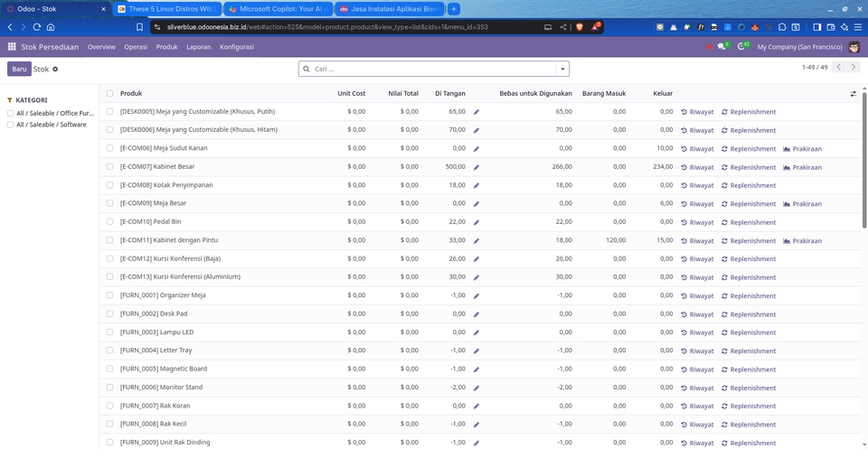This screenshot has width=868, height=449.
Task: Open the activities clock icon
Action: coord(743,46)
